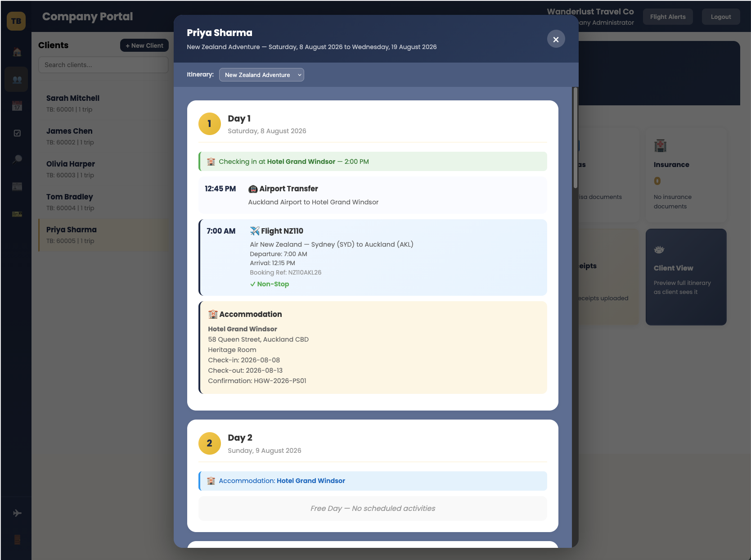Screen dimensions: 751x560
Task: Open the Home dashboard from the sidebar
Action: [17, 52]
